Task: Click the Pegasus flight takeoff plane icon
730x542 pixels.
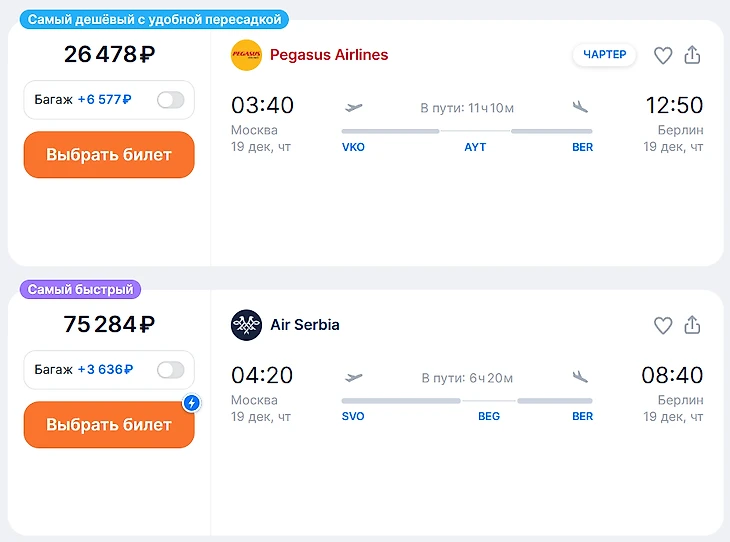Action: (353, 107)
